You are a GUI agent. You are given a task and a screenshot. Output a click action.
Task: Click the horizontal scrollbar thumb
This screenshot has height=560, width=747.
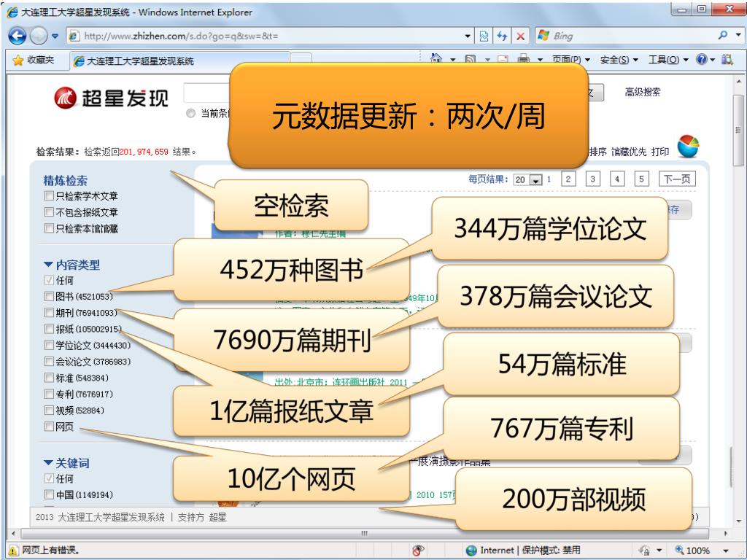365,533
